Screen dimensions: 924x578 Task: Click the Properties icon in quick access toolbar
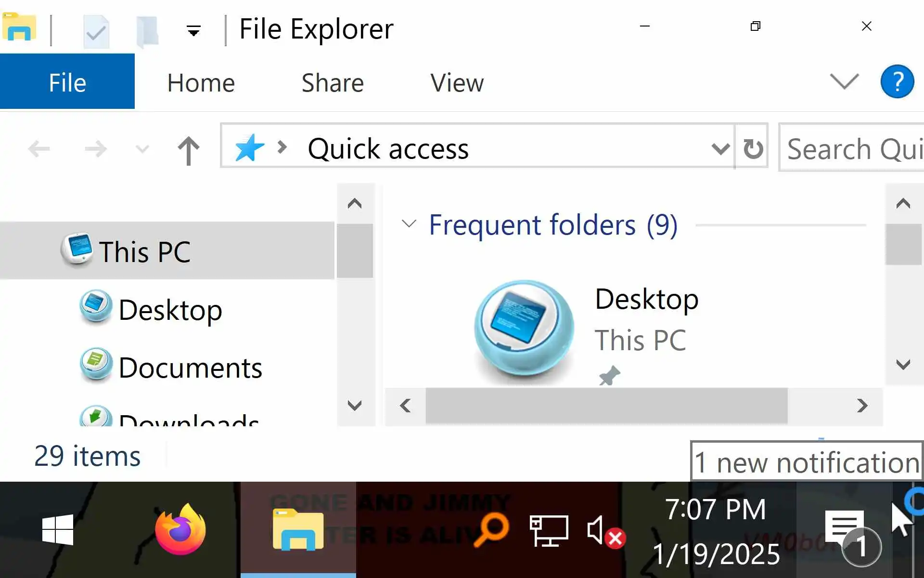click(x=96, y=32)
